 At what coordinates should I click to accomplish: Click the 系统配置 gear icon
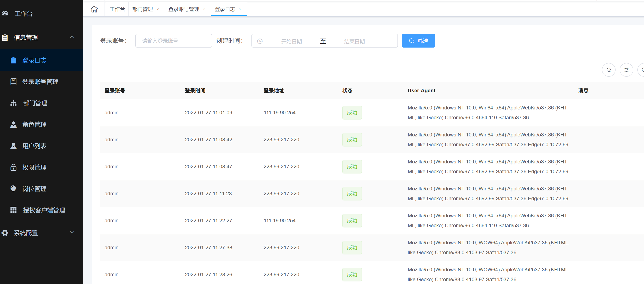tap(5, 233)
